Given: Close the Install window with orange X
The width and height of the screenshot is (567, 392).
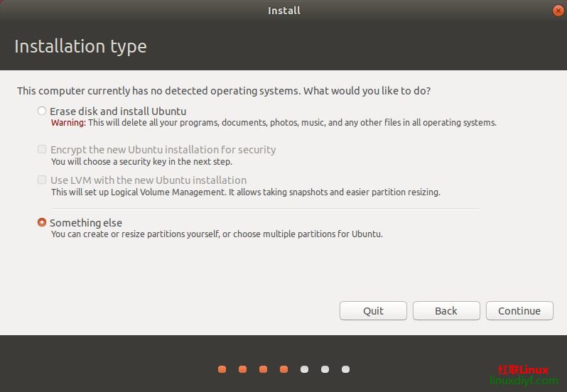Looking at the screenshot, I should [558, 11].
